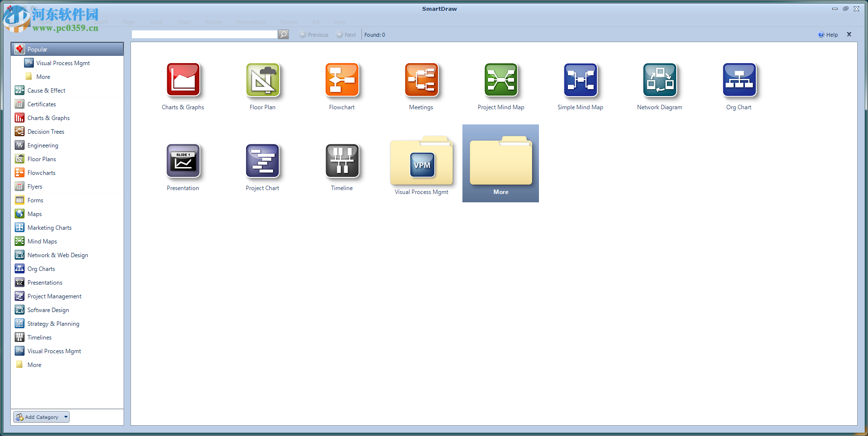
Task: Switch to the Presentation ribbon tab
Action: 251,22
